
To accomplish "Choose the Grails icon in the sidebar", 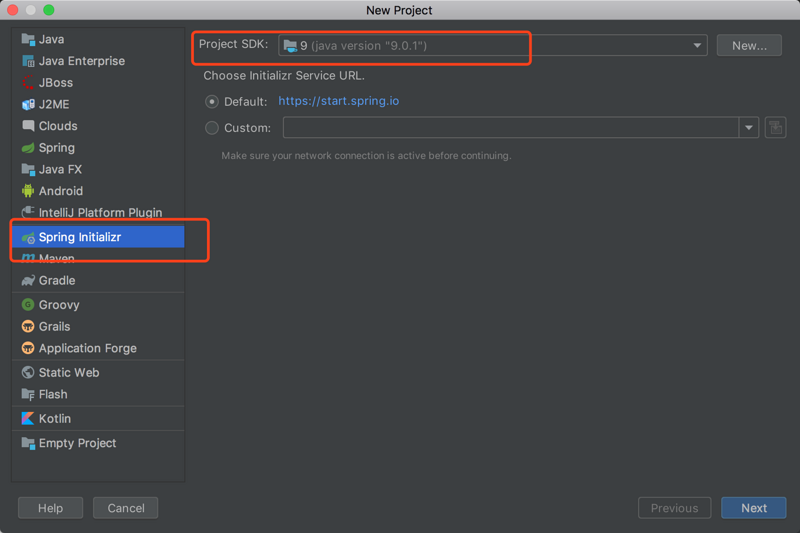I will 28,326.
